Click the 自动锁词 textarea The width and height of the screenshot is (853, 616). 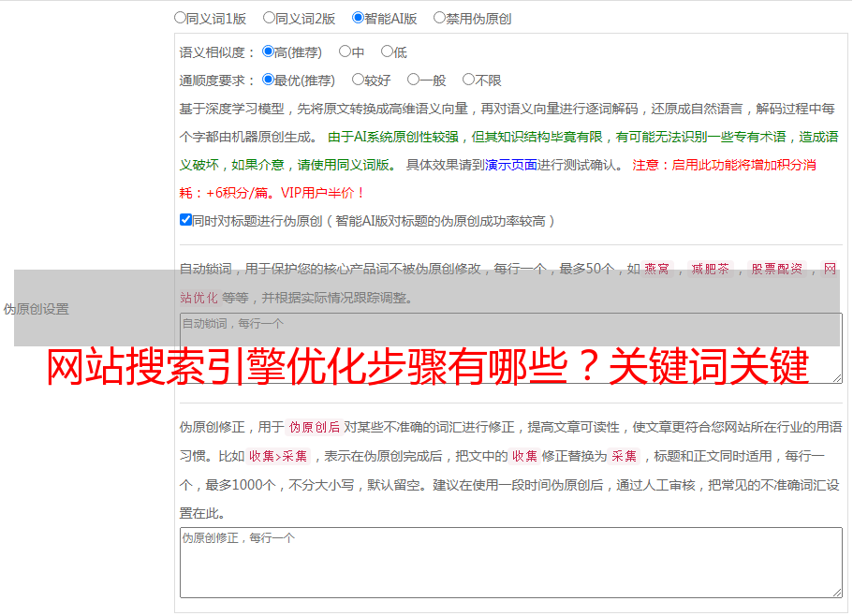[511, 348]
